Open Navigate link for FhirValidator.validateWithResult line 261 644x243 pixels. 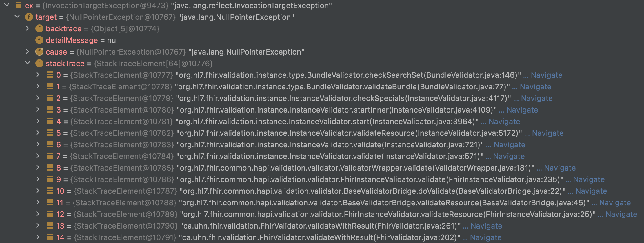click(485, 226)
